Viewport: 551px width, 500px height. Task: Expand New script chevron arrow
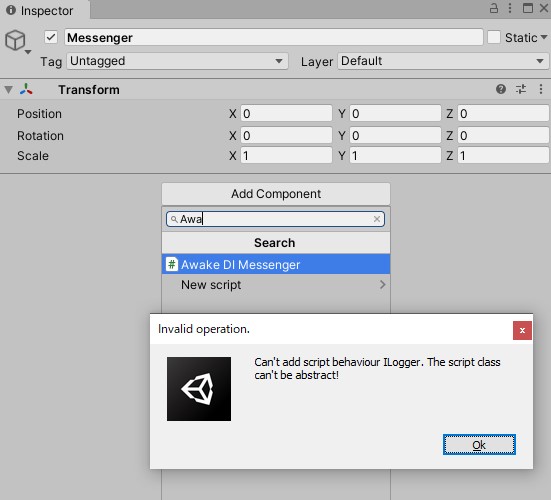(383, 285)
